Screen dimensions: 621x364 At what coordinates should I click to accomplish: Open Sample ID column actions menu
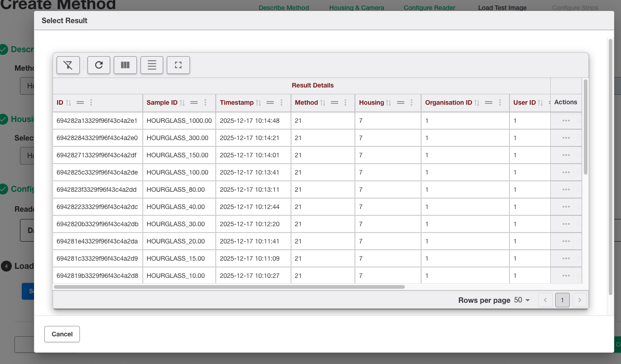tap(205, 103)
